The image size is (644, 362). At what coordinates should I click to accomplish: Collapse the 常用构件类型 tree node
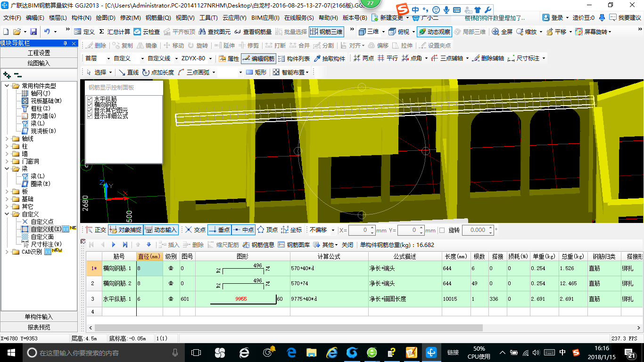(7, 86)
